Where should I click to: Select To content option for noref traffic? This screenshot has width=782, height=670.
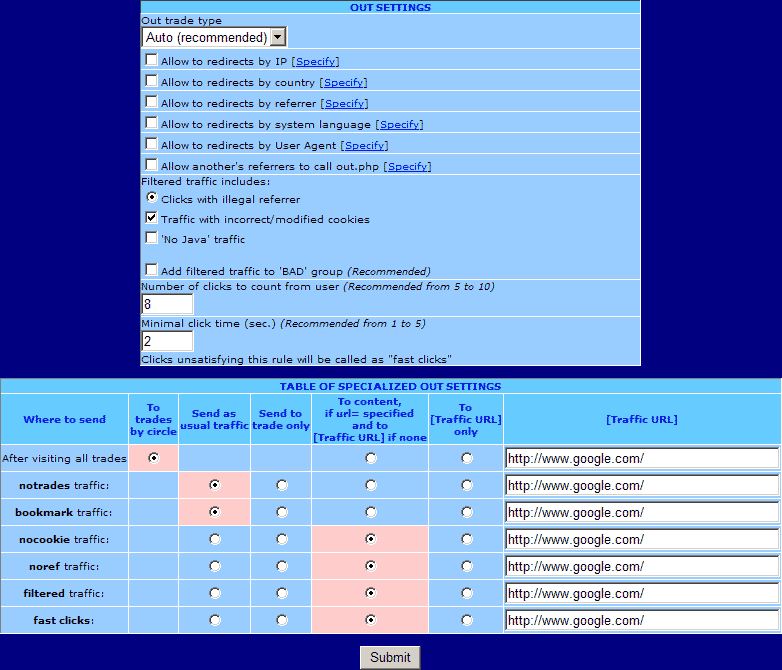pyautogui.click(x=371, y=566)
